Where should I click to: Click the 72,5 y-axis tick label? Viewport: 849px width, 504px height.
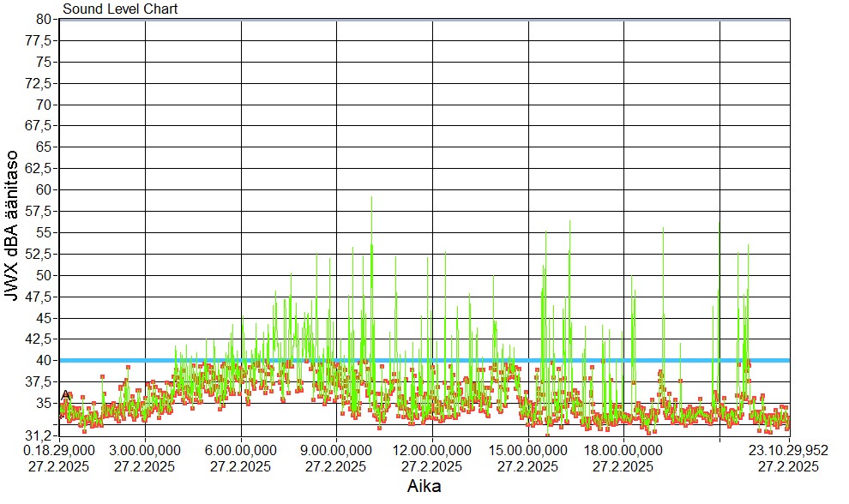click(x=39, y=83)
